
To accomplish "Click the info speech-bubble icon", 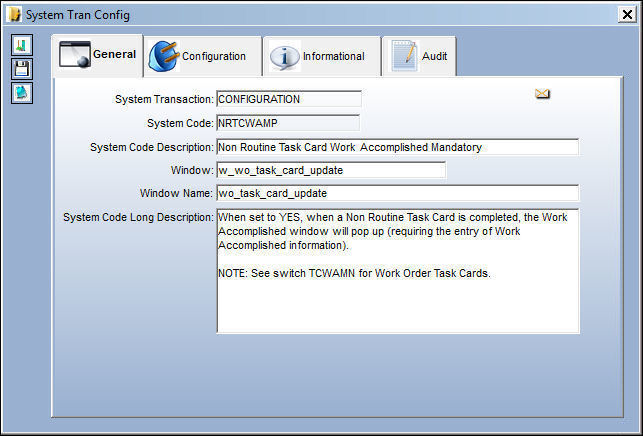I will click(285, 56).
